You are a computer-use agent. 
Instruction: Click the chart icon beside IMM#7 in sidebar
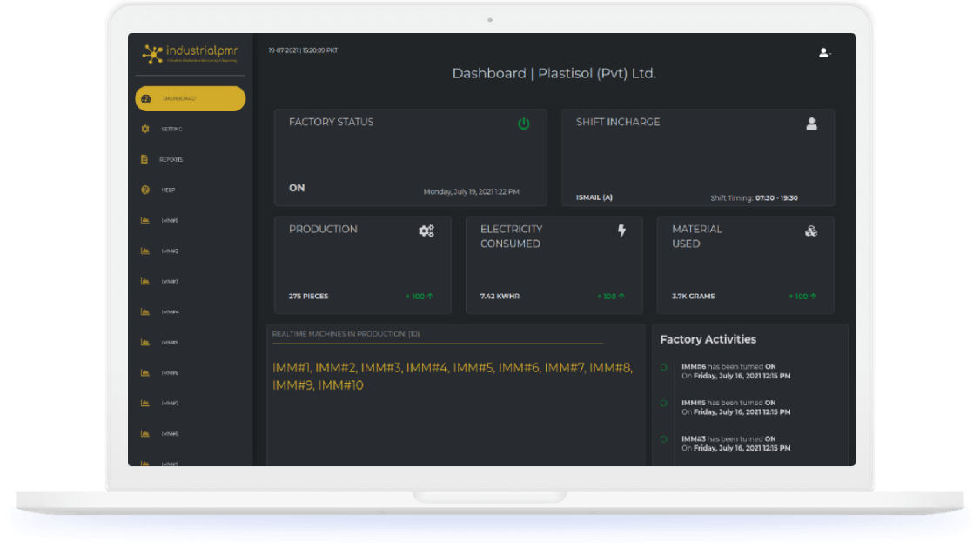click(x=145, y=403)
